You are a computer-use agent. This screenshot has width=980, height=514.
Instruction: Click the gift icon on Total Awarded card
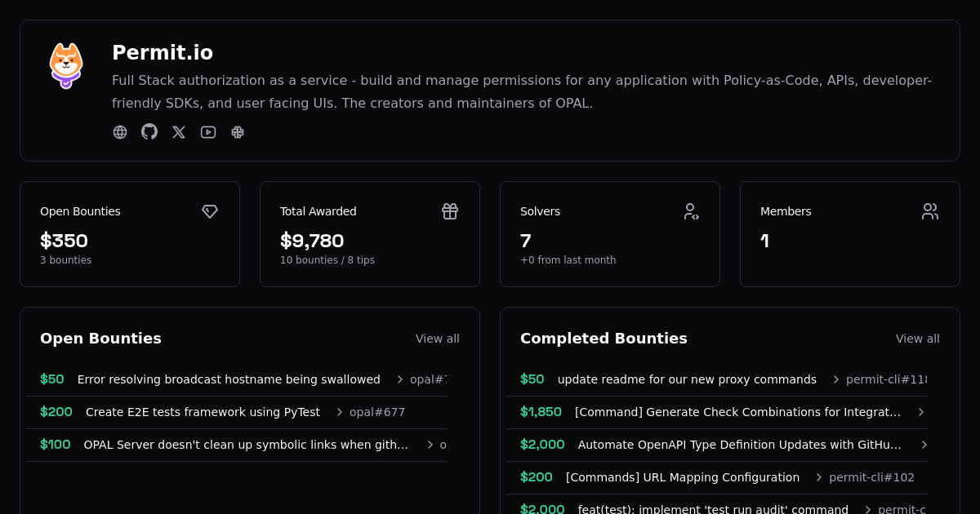click(450, 210)
